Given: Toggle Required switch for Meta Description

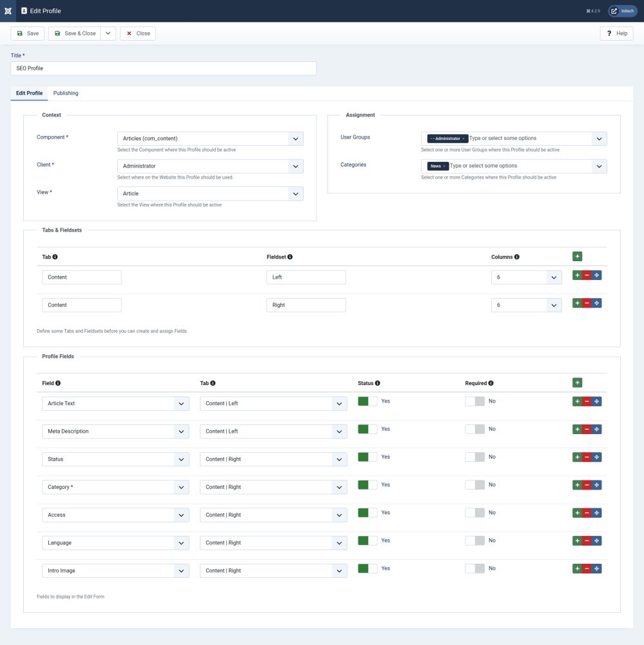Looking at the screenshot, I should [x=474, y=429].
